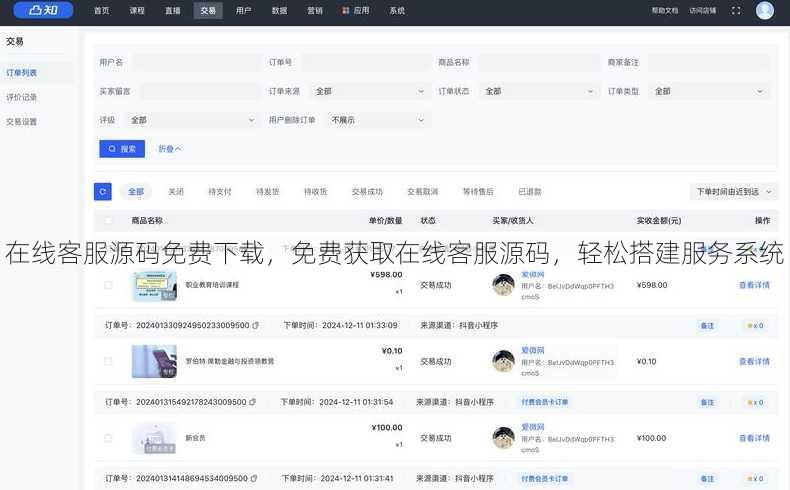Open the 下单时间由近到远 sort dropdown

click(x=734, y=192)
